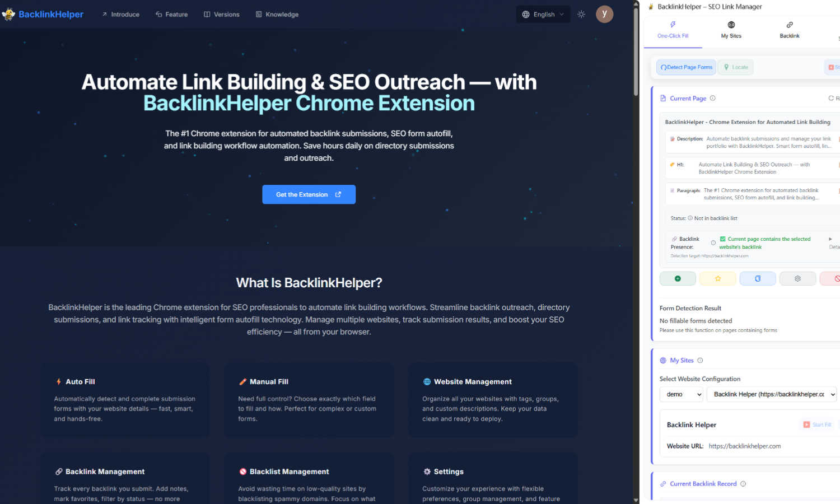Viewport: 840px width, 504px height.
Task: Click the globe icon in My Sites heading
Action: (x=663, y=361)
